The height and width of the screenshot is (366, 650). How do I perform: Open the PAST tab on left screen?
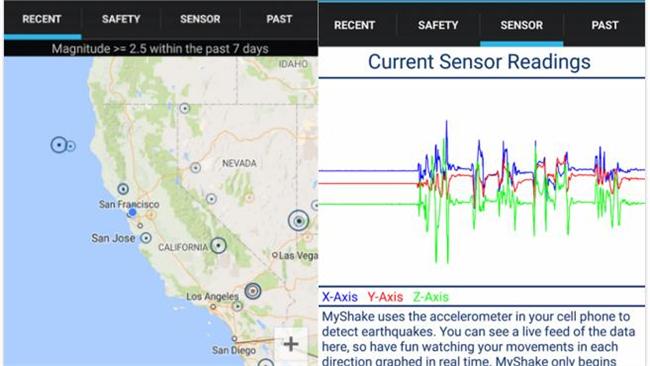(x=279, y=19)
